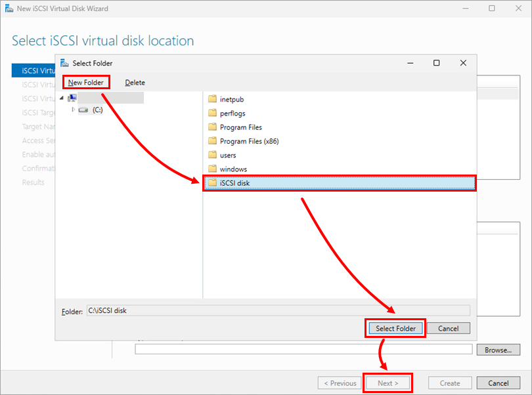The width and height of the screenshot is (532, 395).
Task: Click the C: drive icon
Action: [x=83, y=110]
